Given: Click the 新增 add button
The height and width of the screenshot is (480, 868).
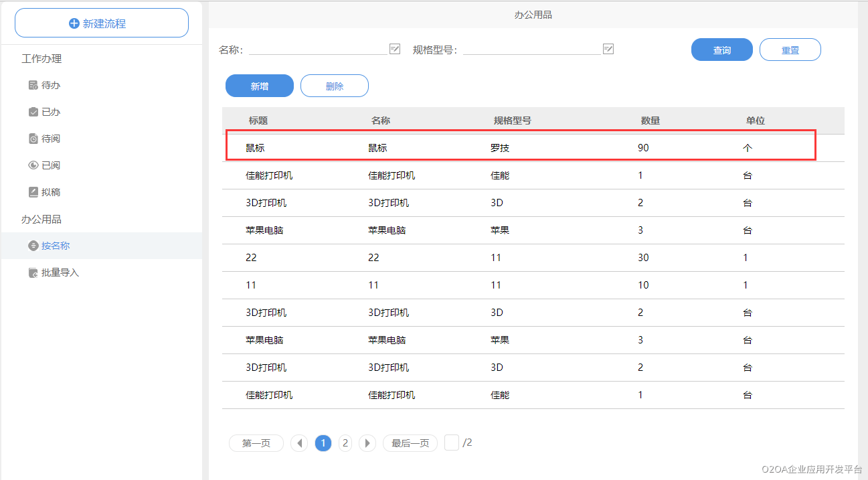Looking at the screenshot, I should tap(260, 86).
